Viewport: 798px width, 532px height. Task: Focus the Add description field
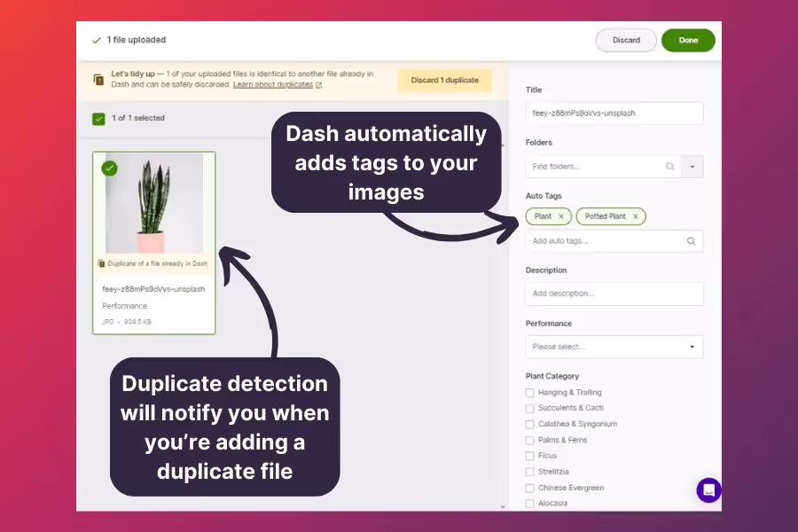tap(614, 293)
